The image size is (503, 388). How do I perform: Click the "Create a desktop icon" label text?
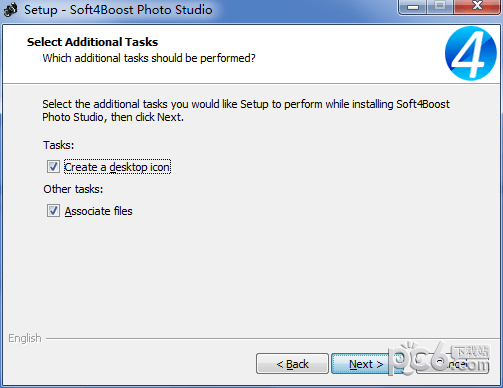tap(117, 167)
